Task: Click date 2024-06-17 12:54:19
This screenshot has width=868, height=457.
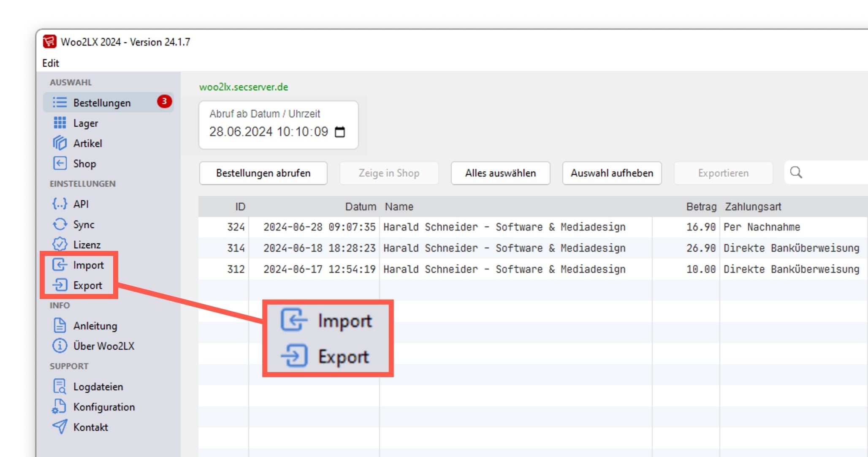Action: click(320, 269)
